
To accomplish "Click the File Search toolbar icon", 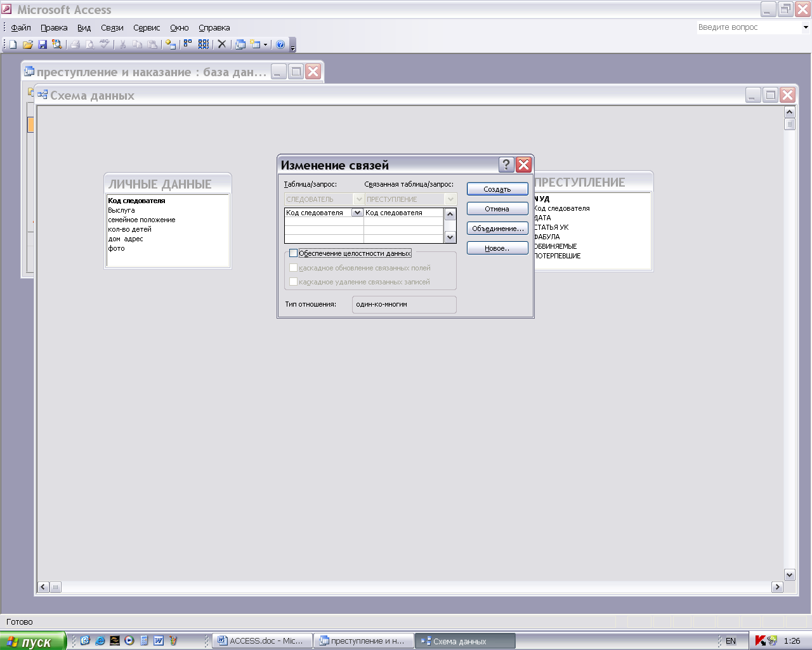I will 58,44.
